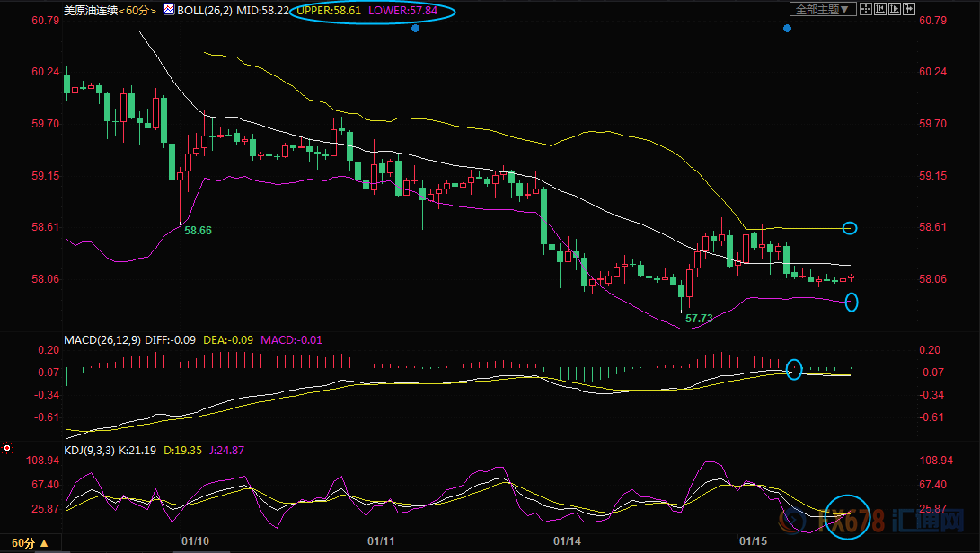Click the 01/14 date marker on time axis

coord(567,541)
